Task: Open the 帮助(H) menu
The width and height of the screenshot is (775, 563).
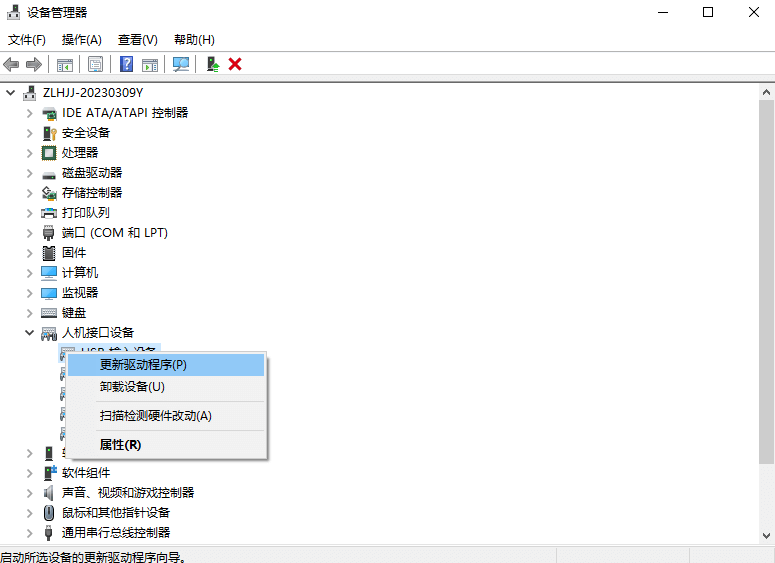Action: [x=194, y=40]
